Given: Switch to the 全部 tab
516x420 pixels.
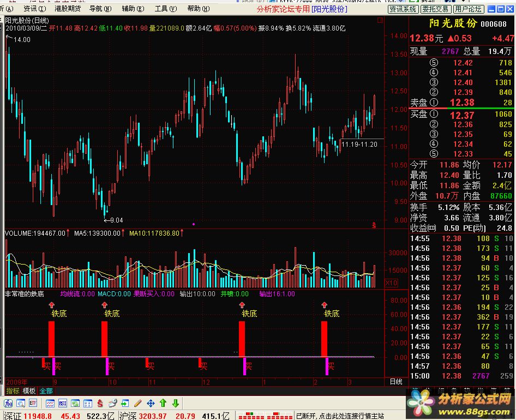Looking at the screenshot, I should click(x=46, y=391).
